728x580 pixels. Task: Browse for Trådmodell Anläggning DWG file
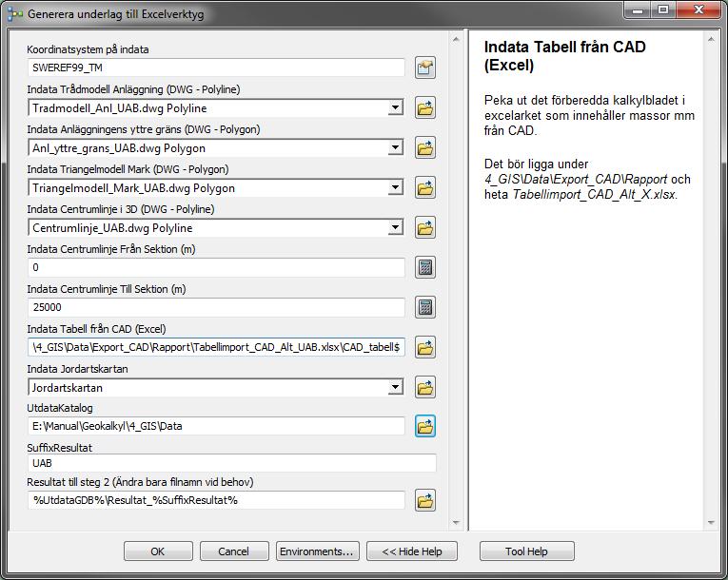[x=424, y=108]
